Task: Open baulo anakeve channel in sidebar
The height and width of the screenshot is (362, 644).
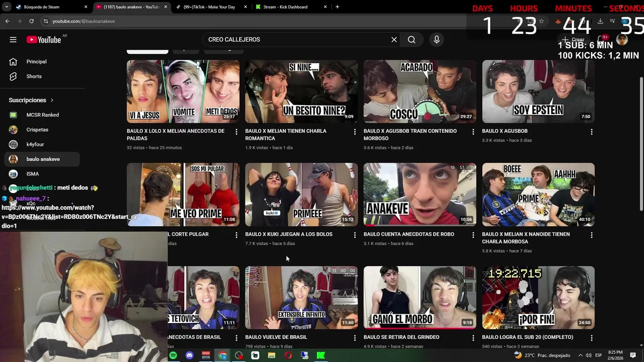Action: click(42, 159)
